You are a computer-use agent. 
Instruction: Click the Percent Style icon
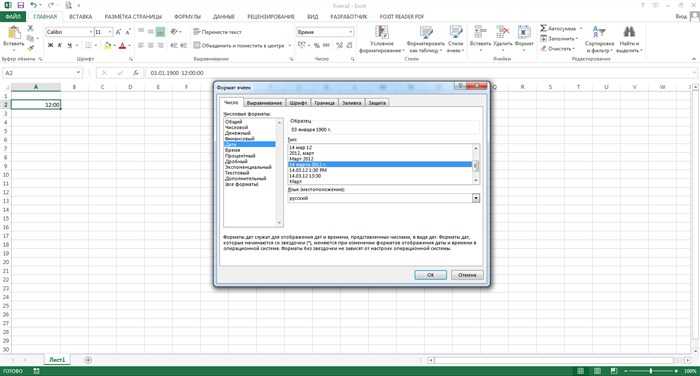(x=317, y=46)
